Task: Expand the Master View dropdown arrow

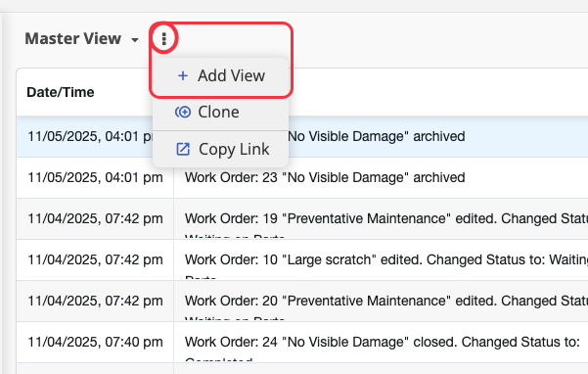Action: pyautogui.click(x=135, y=39)
